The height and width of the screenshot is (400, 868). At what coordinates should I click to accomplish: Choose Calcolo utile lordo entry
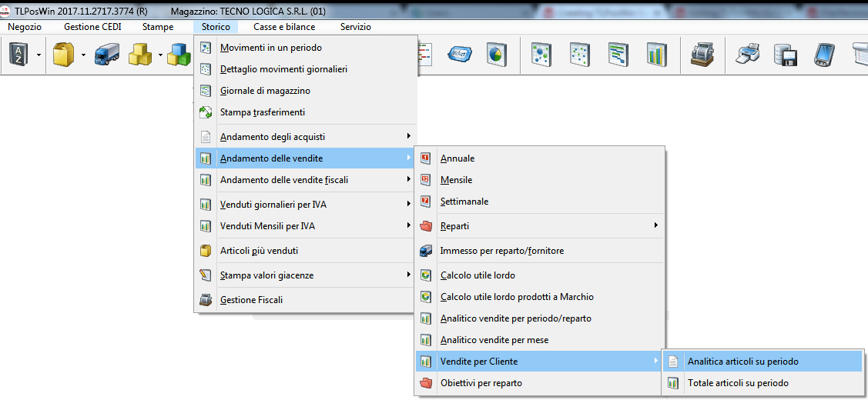pyautogui.click(x=478, y=275)
